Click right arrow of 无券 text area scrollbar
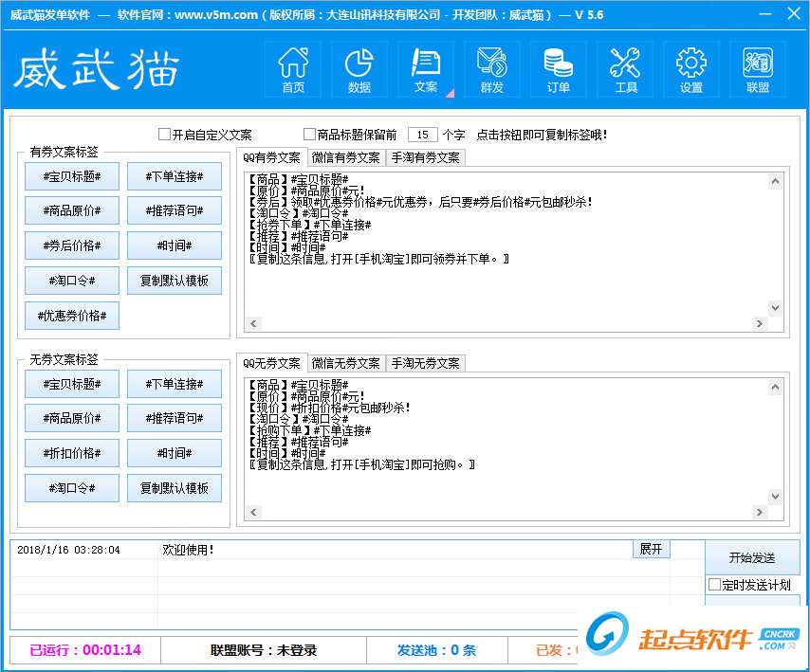 pyautogui.click(x=760, y=512)
